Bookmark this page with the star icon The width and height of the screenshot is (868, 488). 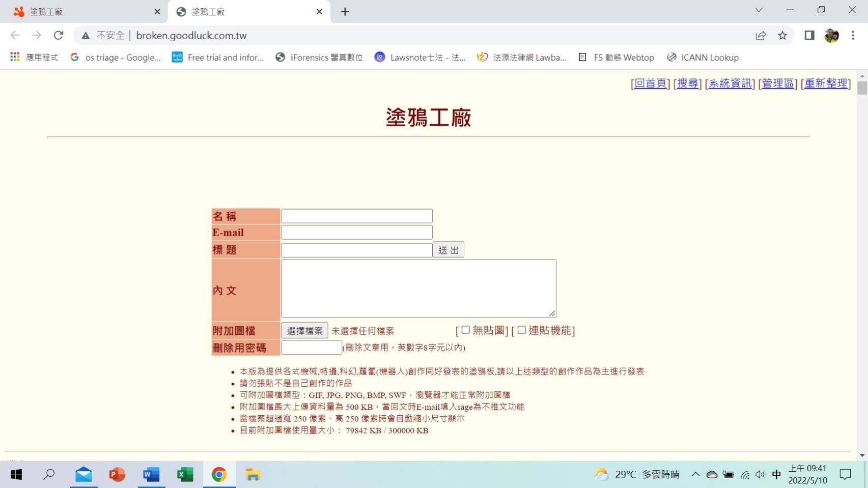(x=782, y=35)
